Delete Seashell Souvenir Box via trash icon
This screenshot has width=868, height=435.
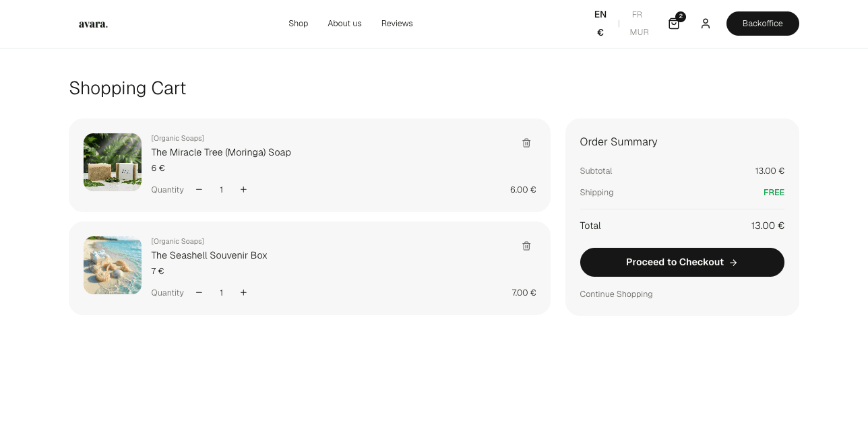526,246
